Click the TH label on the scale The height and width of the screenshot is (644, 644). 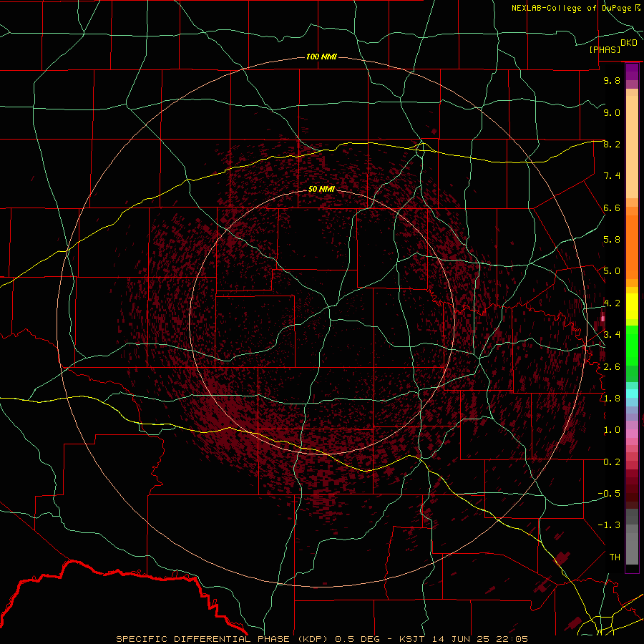(x=615, y=557)
